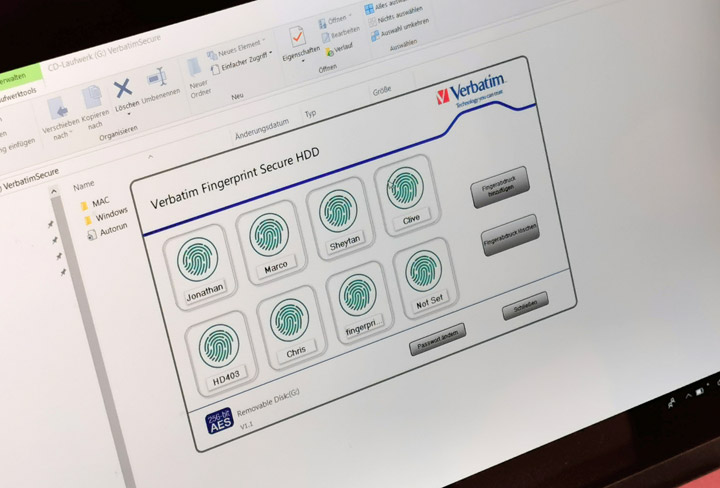Click the Umbenennen icon in Explorer ribbon
720x488 pixels.
coord(157,78)
